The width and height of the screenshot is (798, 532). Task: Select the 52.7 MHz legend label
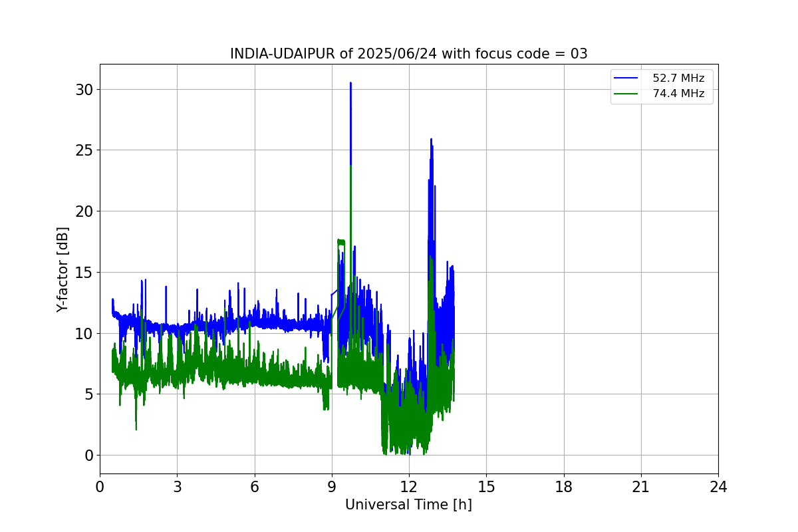[x=678, y=78]
